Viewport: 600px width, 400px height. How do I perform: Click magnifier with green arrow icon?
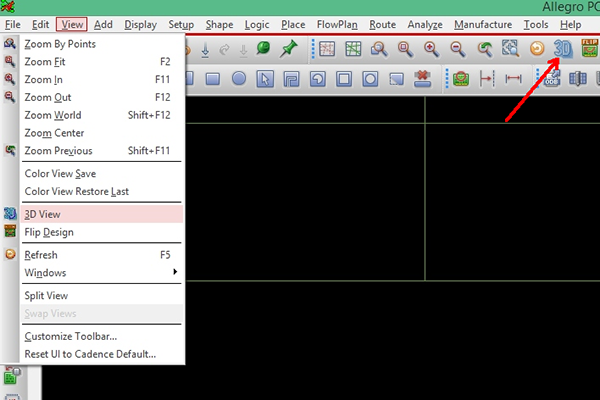[x=485, y=49]
